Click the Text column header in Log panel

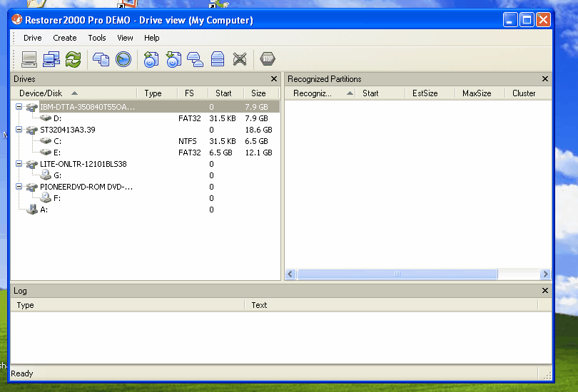(x=391, y=305)
